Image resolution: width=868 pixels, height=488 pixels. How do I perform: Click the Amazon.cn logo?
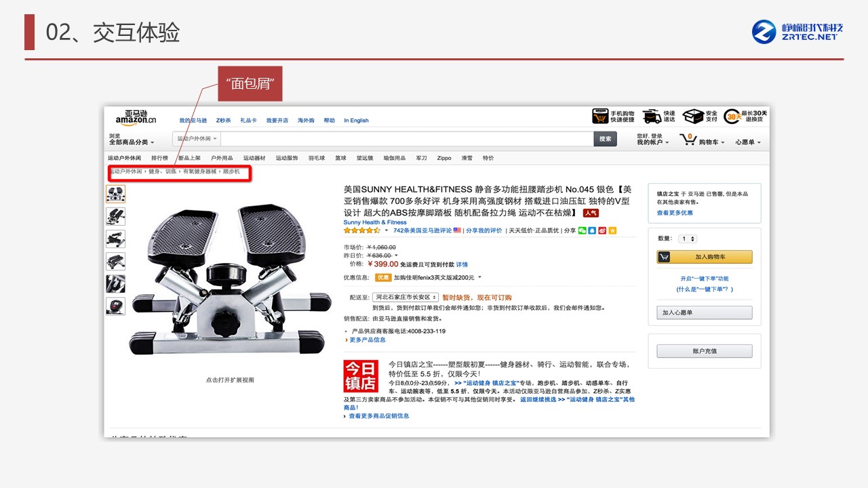click(136, 118)
